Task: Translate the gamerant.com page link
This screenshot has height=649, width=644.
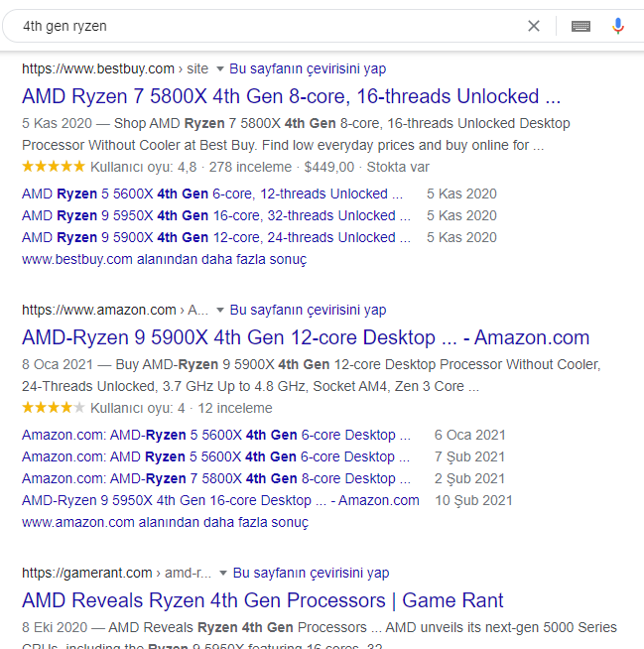Action: pos(311,573)
